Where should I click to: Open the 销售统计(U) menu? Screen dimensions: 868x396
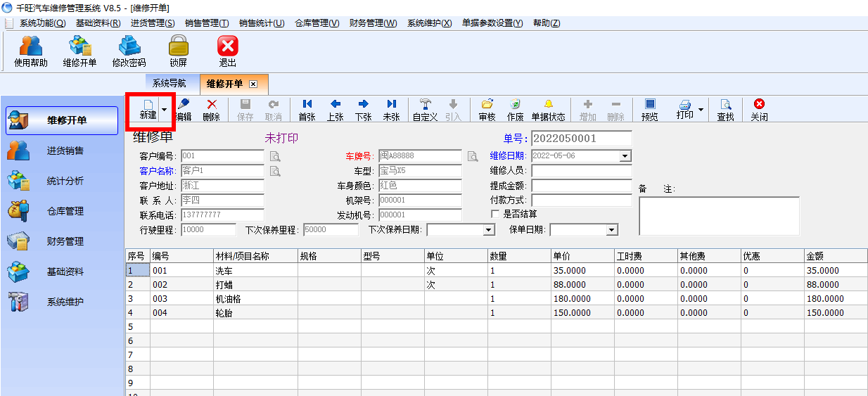[262, 23]
